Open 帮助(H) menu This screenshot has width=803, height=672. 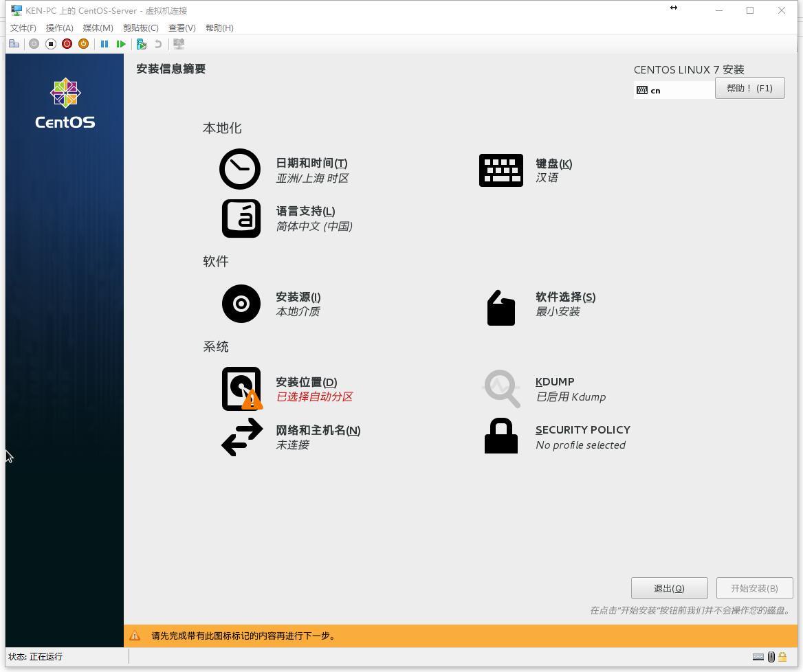[219, 27]
